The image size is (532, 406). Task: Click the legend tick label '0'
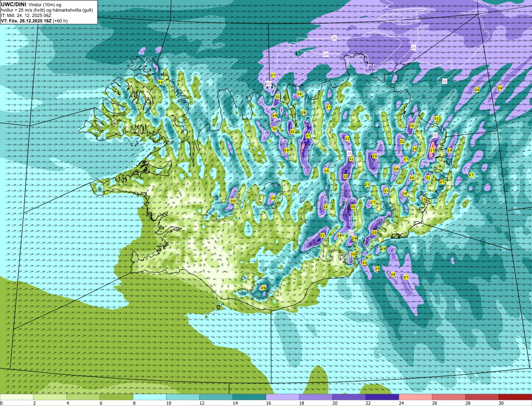[x=1, y=403]
